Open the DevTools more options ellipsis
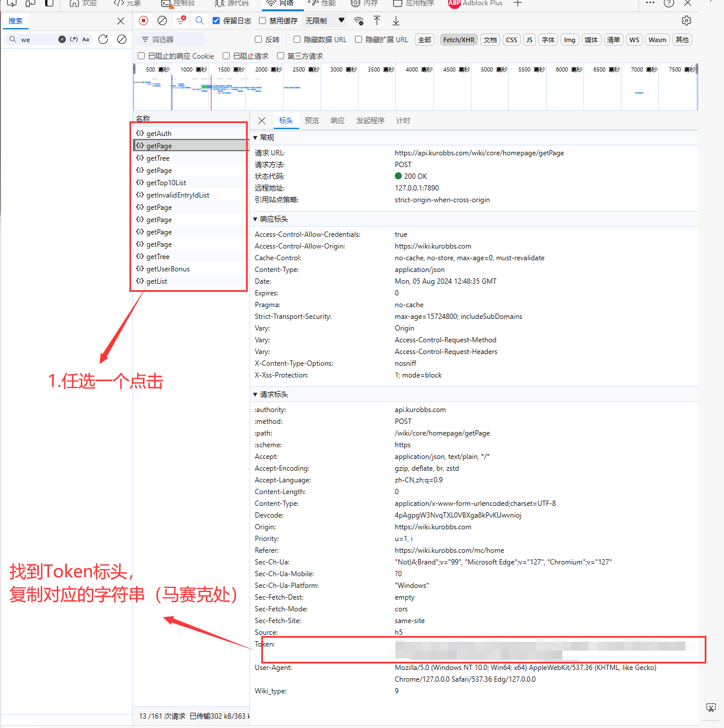 coord(650,3)
